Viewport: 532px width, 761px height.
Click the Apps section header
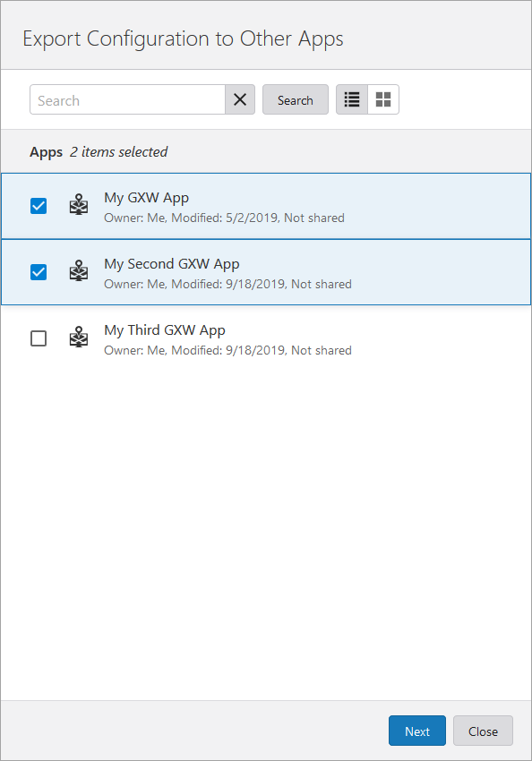click(46, 151)
